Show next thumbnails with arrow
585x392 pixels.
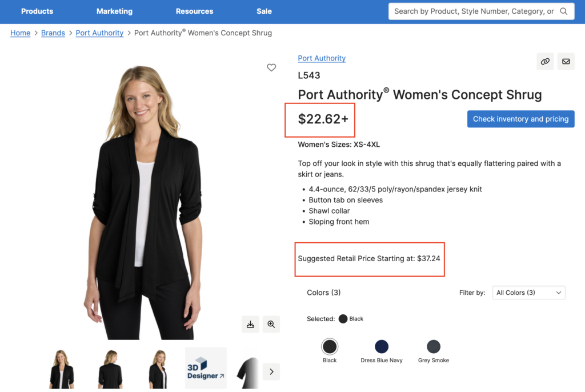point(271,371)
